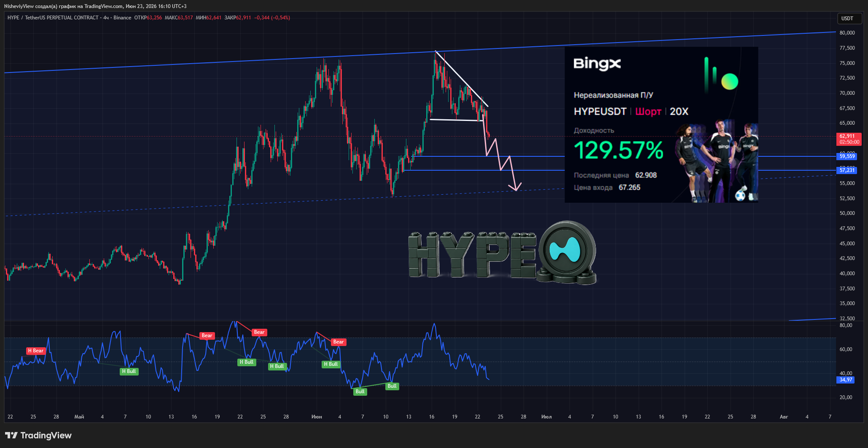Image resolution: width=868 pixels, height=448 pixels.
Task: Select the blue 57,231 level label
Action: pos(847,170)
